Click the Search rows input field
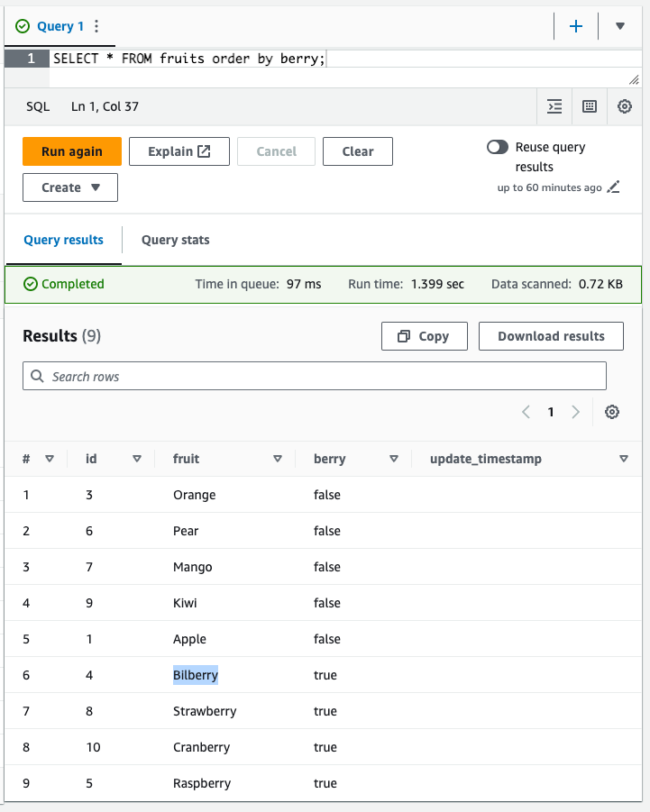The width and height of the screenshot is (650, 812). point(314,377)
